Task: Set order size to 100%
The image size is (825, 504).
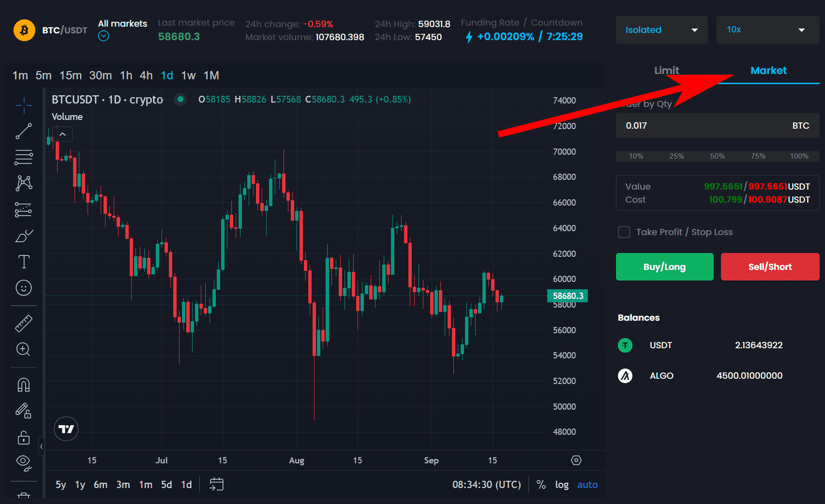Action: [799, 156]
